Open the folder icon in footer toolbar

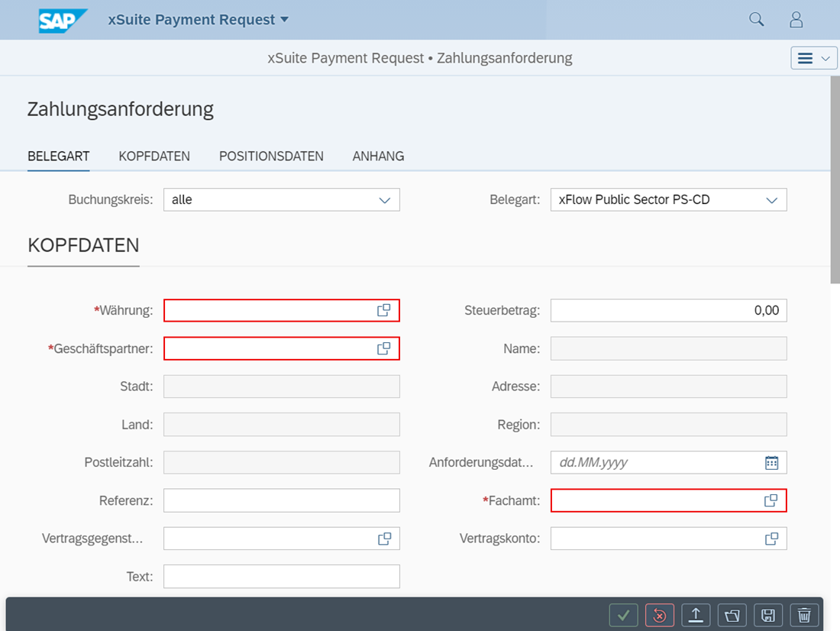732,615
